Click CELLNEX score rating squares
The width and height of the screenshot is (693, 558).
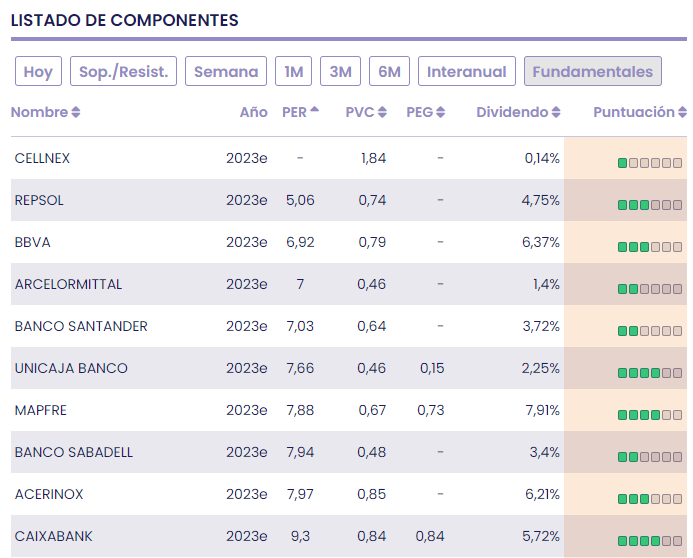[649, 163]
